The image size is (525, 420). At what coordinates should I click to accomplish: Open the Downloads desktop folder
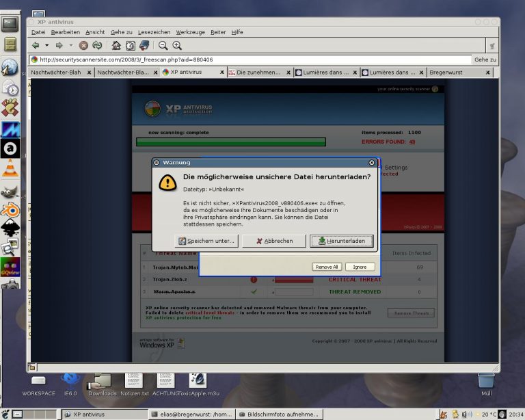pyautogui.click(x=102, y=385)
